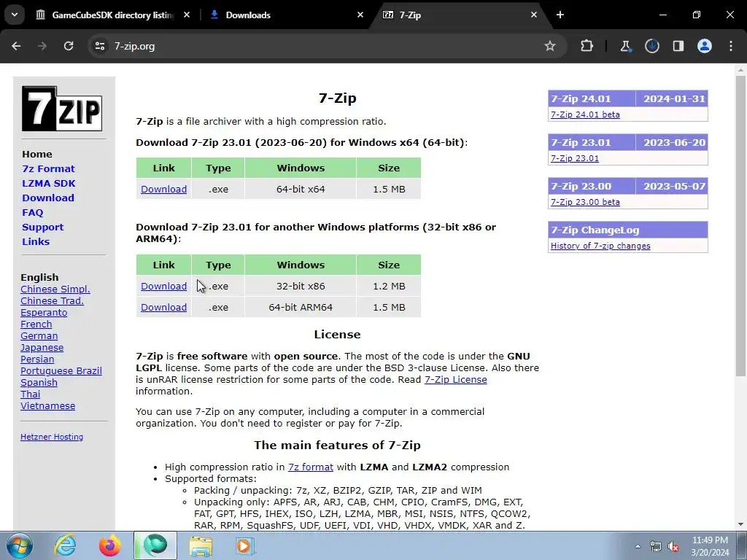Screen dimensions: 747x560
Task: Add a new browser tab
Action: click(x=560, y=15)
